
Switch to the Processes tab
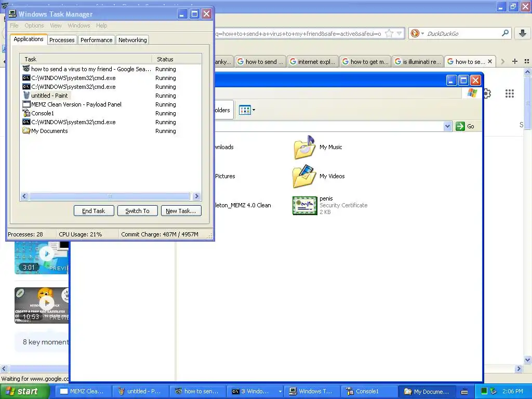point(62,39)
